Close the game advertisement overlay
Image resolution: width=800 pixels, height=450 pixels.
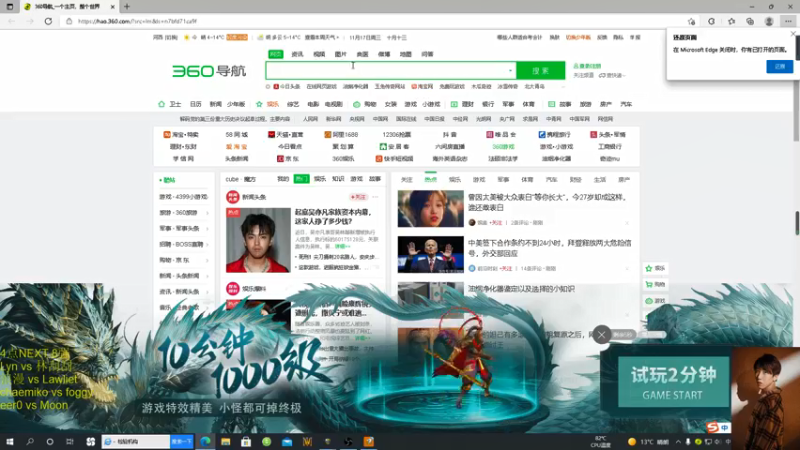coord(602,335)
